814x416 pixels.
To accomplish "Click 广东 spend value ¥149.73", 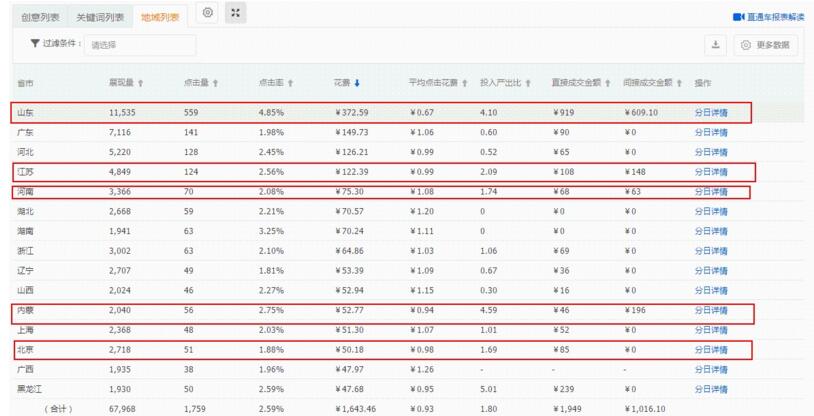I will [351, 132].
